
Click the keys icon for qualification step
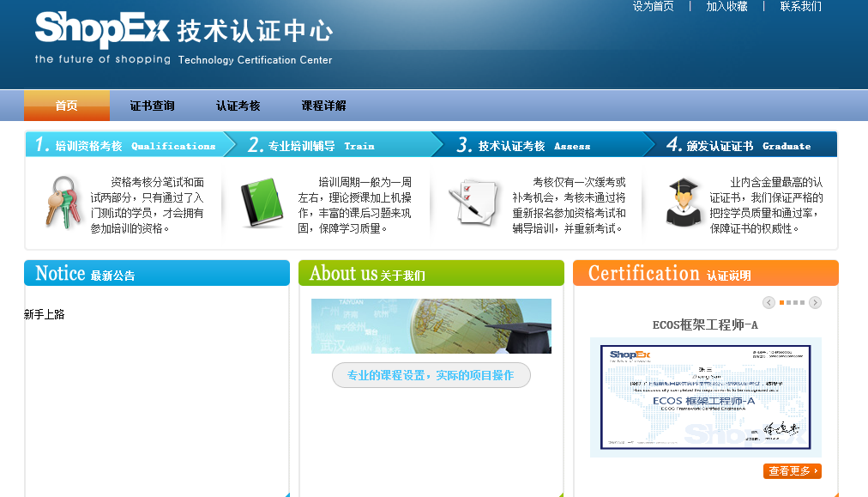tap(61, 203)
